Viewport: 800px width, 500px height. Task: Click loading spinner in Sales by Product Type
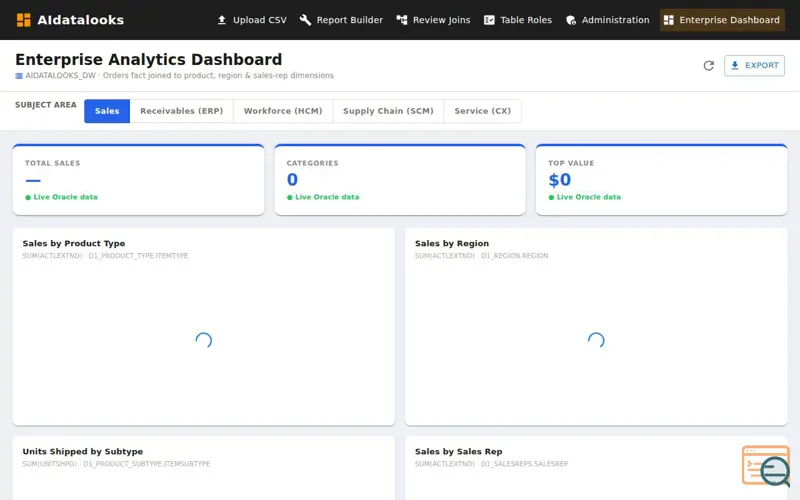(204, 340)
